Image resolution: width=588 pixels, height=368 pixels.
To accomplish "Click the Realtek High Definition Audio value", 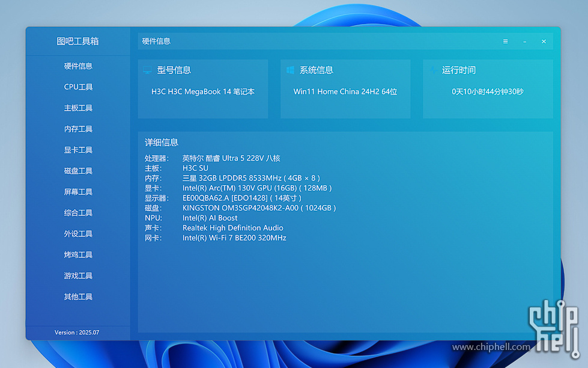I will (x=233, y=228).
